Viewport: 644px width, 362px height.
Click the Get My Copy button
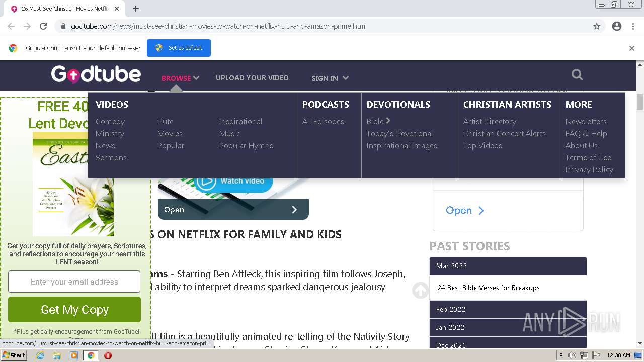coord(74,309)
